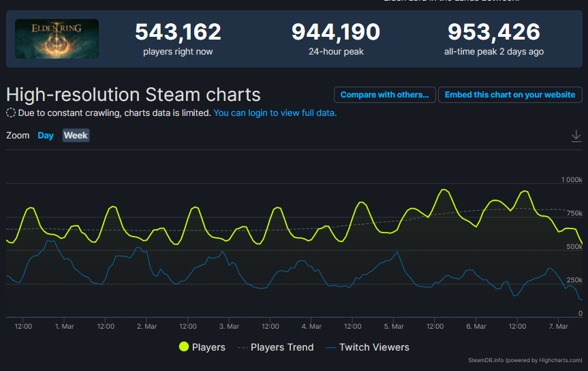Click the dashed loading circle icon
The image size is (588, 371).
[x=11, y=113]
